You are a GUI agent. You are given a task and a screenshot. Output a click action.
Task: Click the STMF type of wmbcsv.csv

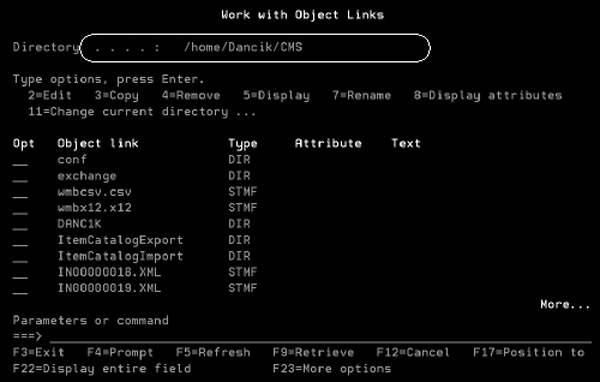[243, 192]
